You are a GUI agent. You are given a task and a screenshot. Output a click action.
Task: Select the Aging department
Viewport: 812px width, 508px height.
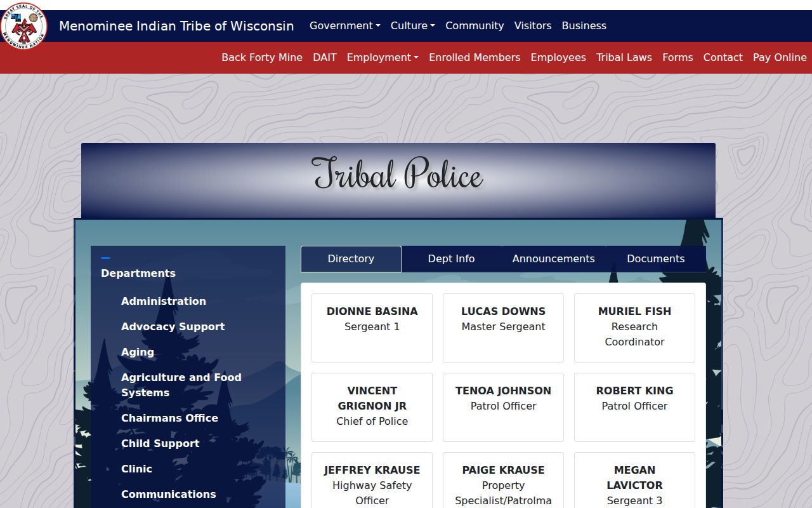(x=138, y=352)
